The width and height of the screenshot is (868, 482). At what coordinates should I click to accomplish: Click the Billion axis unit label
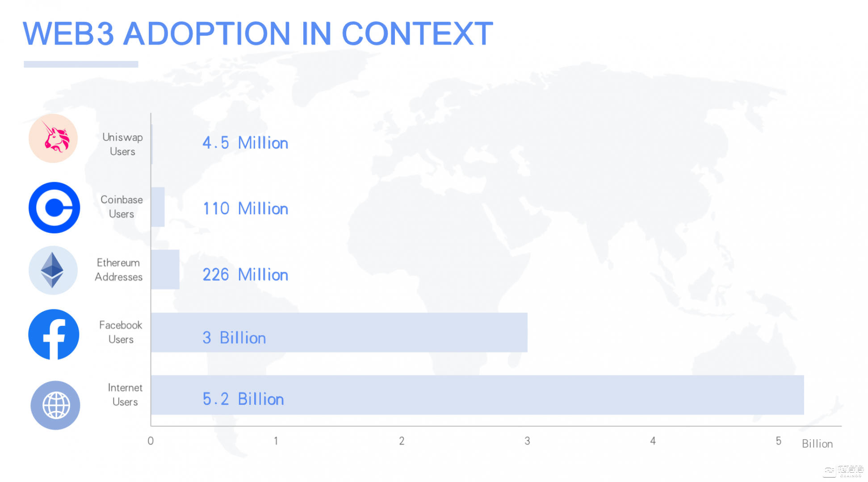[x=817, y=444]
